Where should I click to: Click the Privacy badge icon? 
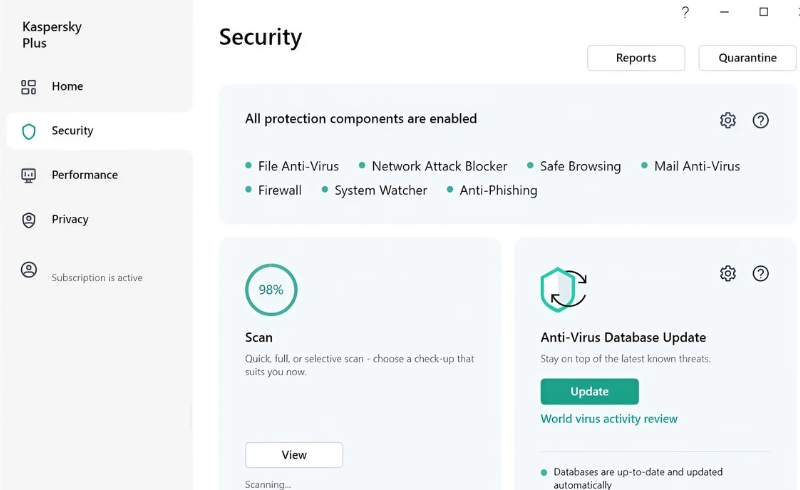[29, 220]
